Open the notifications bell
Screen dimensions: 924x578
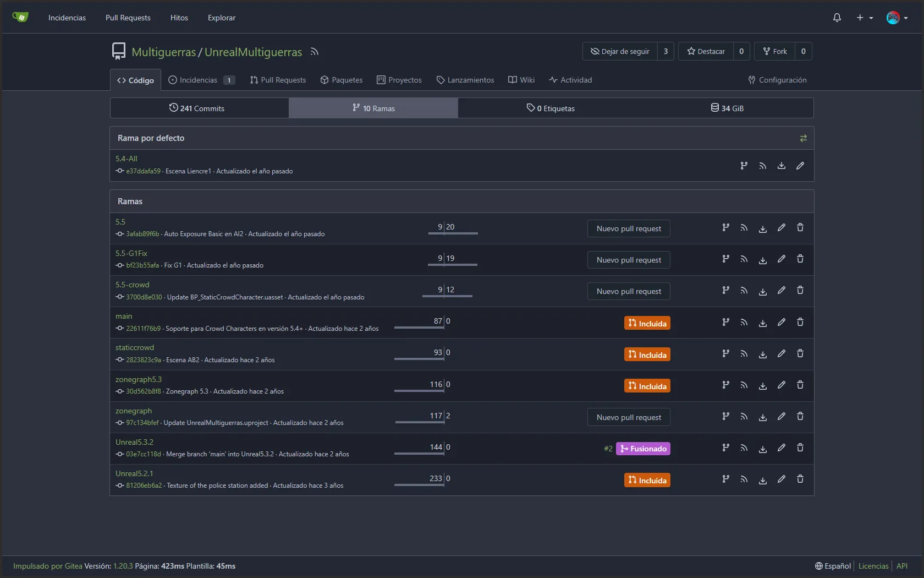tap(837, 18)
